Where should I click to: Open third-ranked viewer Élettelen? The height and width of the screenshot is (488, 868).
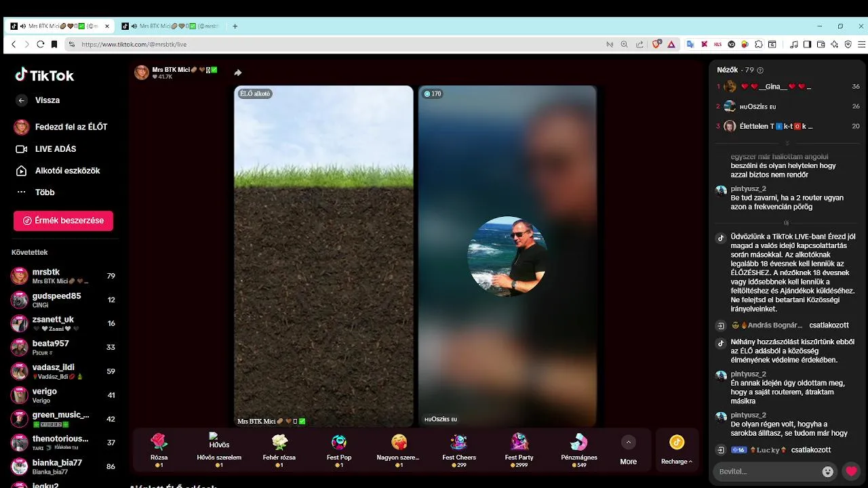coord(788,126)
